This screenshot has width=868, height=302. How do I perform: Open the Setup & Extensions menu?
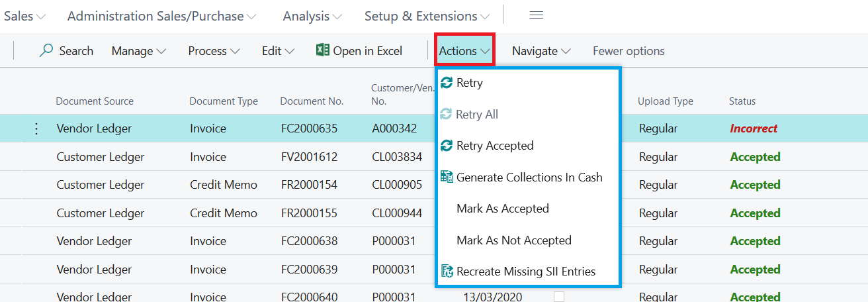click(x=427, y=16)
